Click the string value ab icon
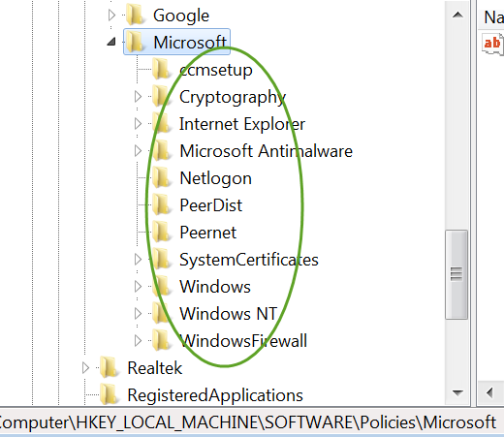 click(x=492, y=44)
